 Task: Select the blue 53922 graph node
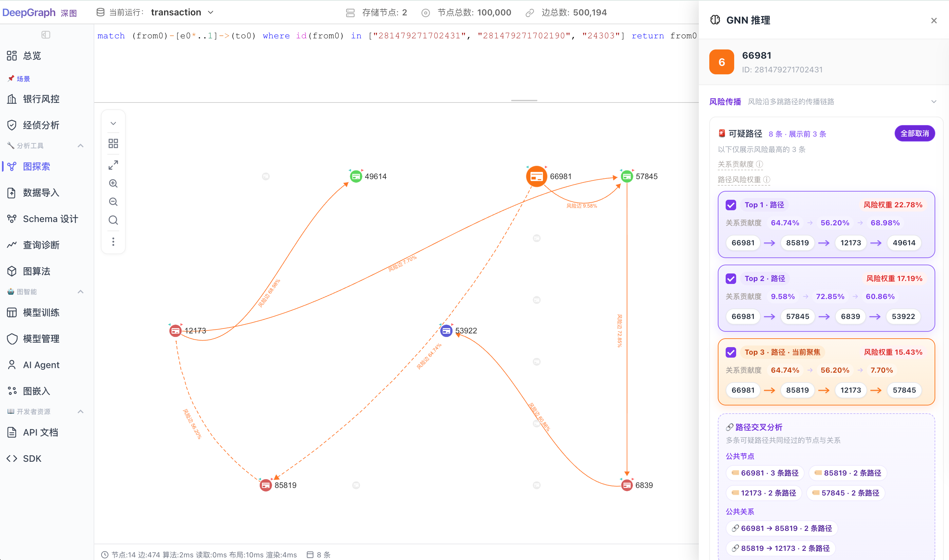pyautogui.click(x=446, y=330)
